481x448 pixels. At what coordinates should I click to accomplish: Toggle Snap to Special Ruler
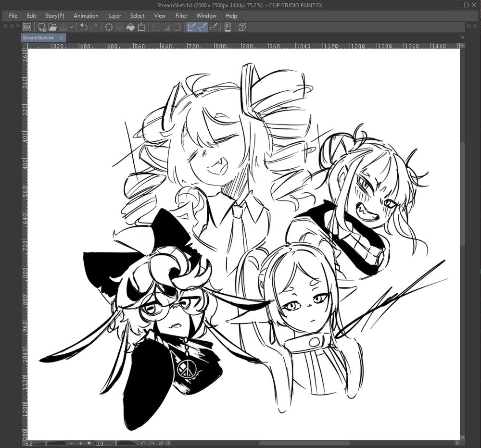click(203, 27)
